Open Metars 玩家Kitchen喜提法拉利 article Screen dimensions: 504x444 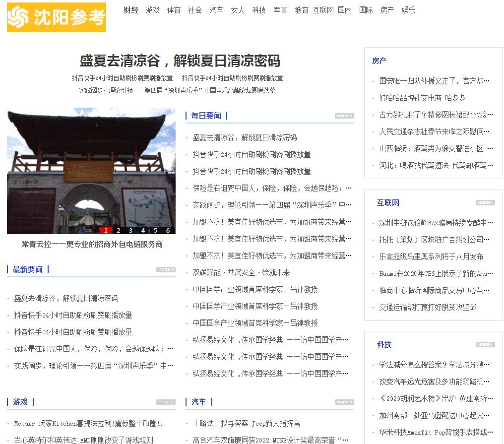pos(89,424)
